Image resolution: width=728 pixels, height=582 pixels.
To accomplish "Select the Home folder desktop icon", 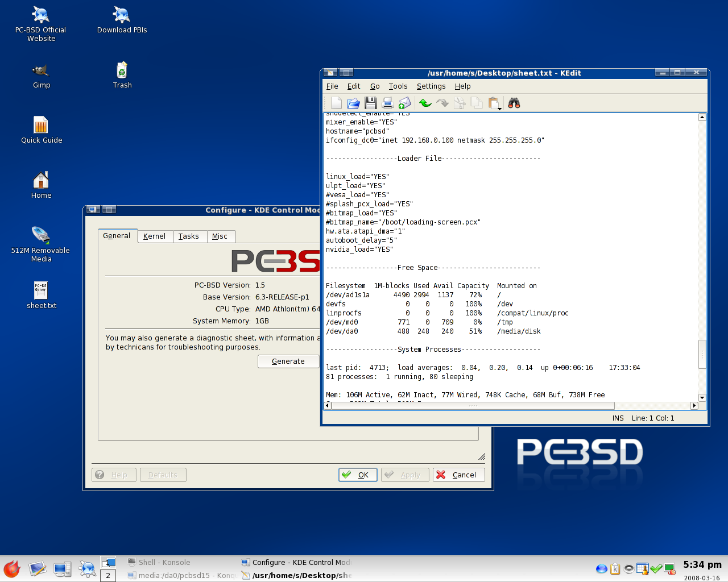I will click(41, 185).
